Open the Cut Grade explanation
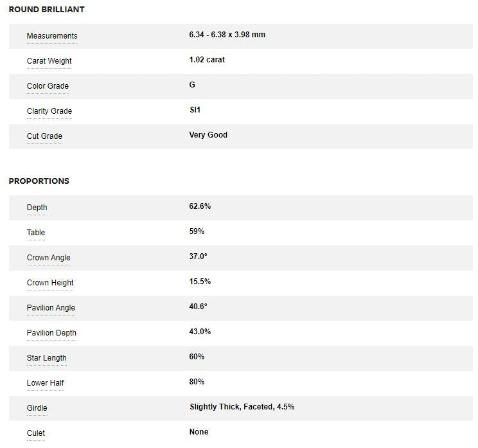Screen dimensions: 478x448 [44, 136]
